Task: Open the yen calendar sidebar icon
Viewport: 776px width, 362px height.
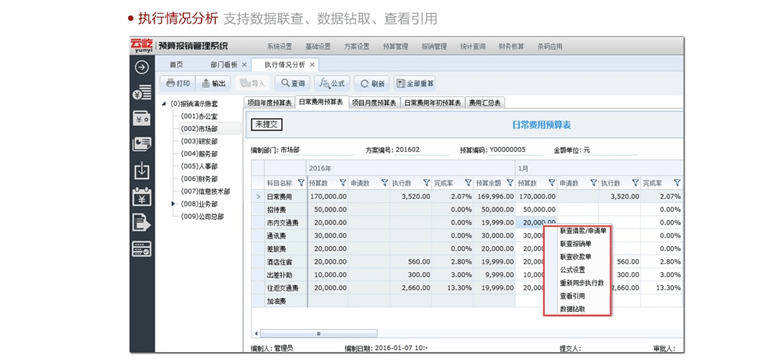Action: [x=142, y=197]
